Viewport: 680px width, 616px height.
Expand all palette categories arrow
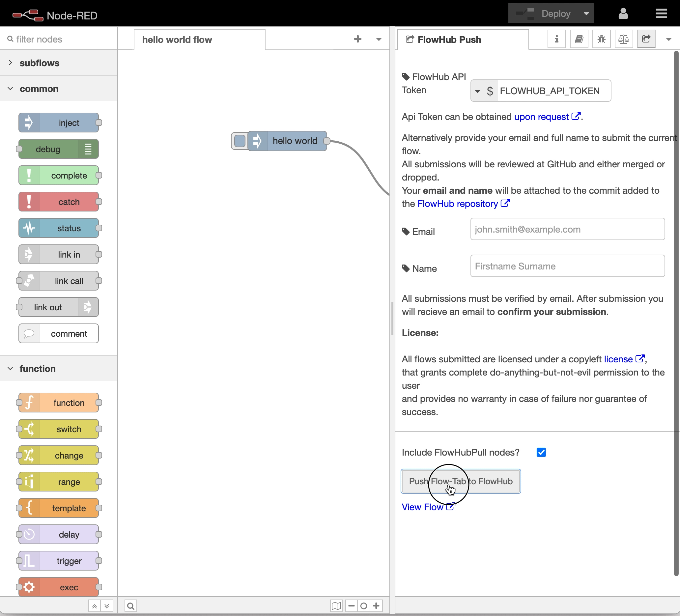pos(107,606)
